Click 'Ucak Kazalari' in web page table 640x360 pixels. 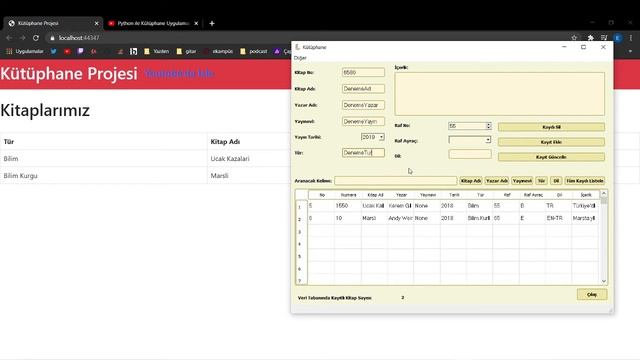click(230, 159)
